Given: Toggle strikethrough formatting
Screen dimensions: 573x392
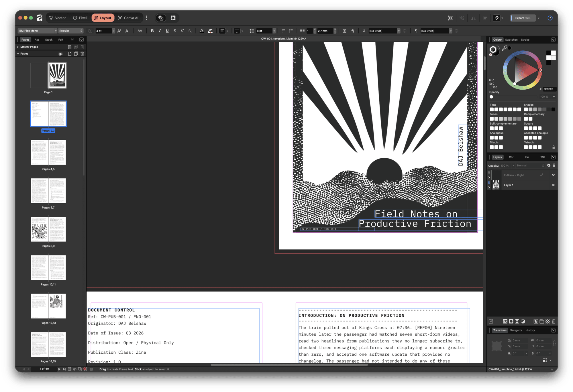Looking at the screenshot, I should (175, 31).
